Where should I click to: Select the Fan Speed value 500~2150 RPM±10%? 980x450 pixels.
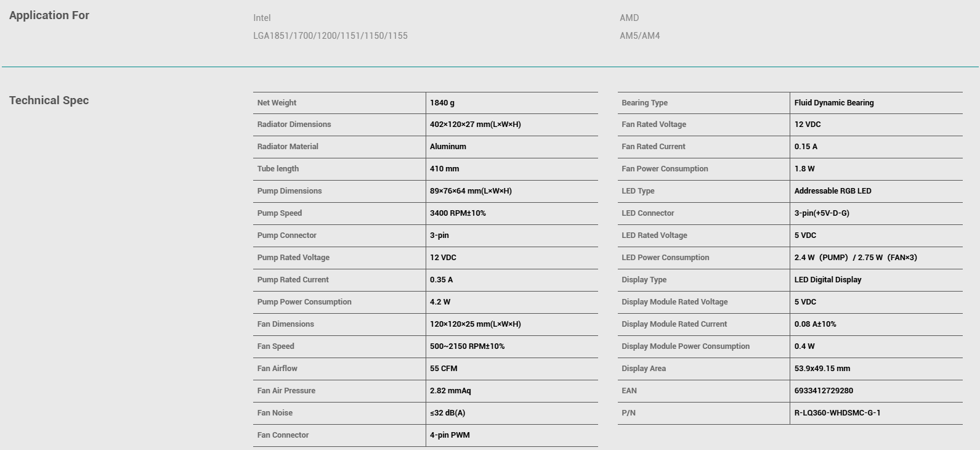[x=467, y=346]
